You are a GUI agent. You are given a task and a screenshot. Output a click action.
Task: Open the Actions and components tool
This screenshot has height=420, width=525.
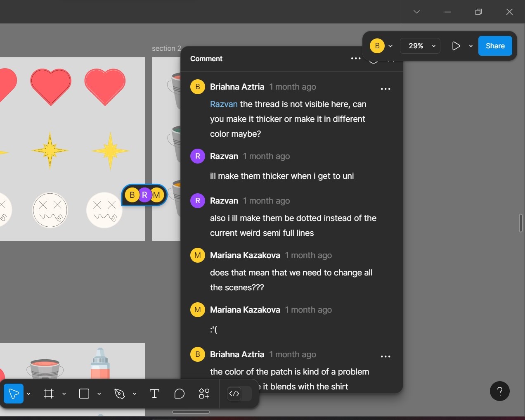pyautogui.click(x=204, y=394)
